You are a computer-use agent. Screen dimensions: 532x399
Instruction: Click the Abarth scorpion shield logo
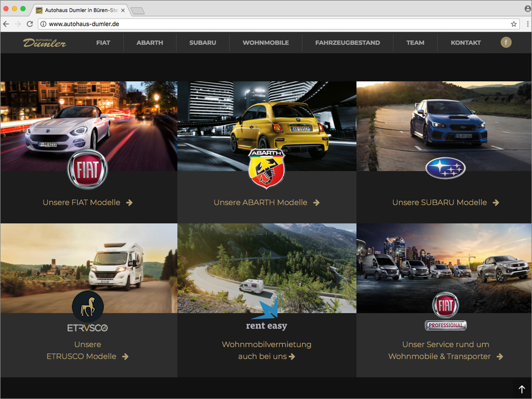point(267,168)
